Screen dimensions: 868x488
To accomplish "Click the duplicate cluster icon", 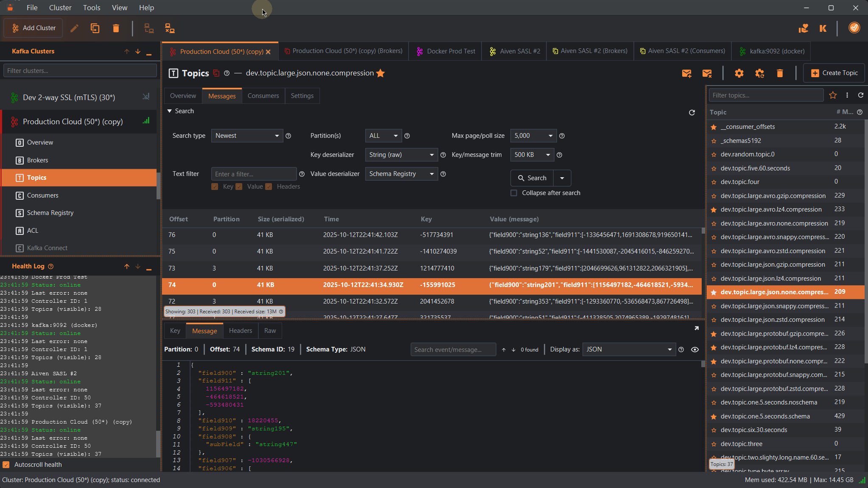I will point(95,28).
